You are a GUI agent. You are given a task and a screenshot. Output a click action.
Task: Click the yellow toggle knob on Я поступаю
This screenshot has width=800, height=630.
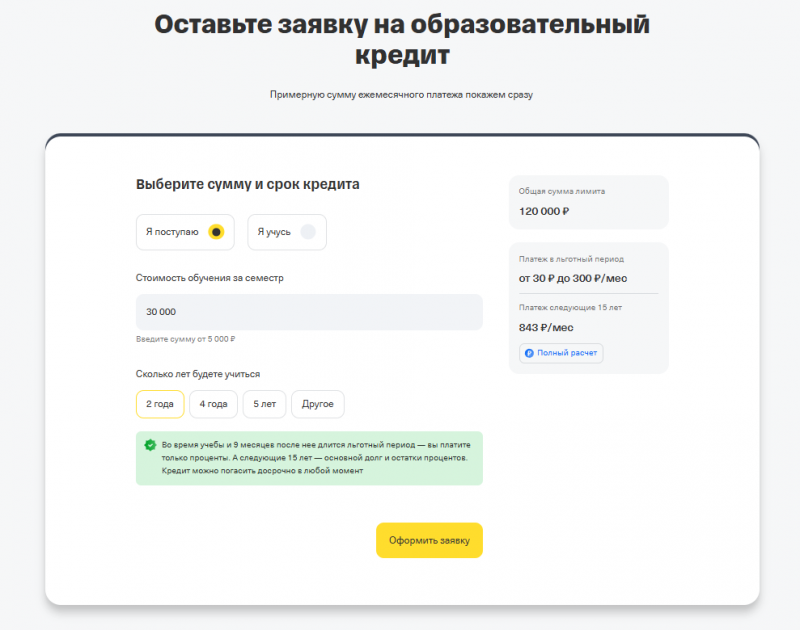(217, 232)
